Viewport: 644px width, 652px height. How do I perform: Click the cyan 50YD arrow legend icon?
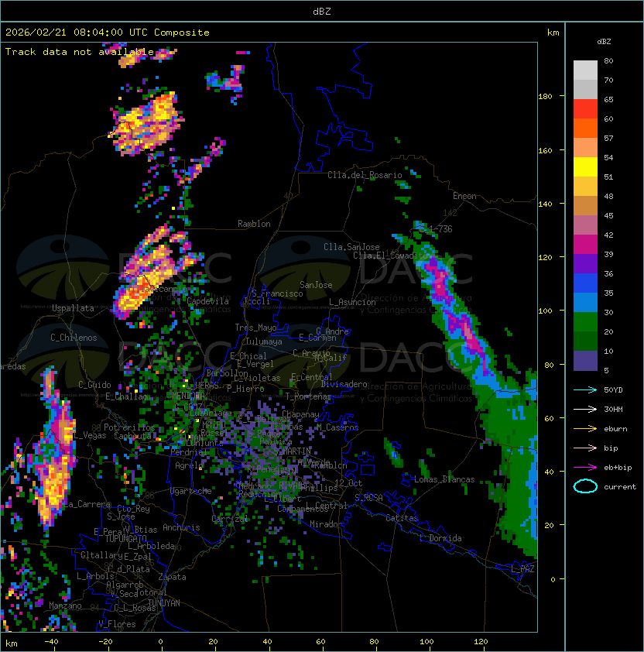(x=585, y=389)
